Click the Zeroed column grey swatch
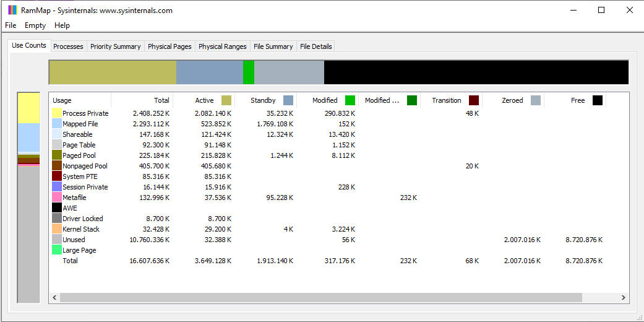The image size is (644, 322). pos(536,100)
